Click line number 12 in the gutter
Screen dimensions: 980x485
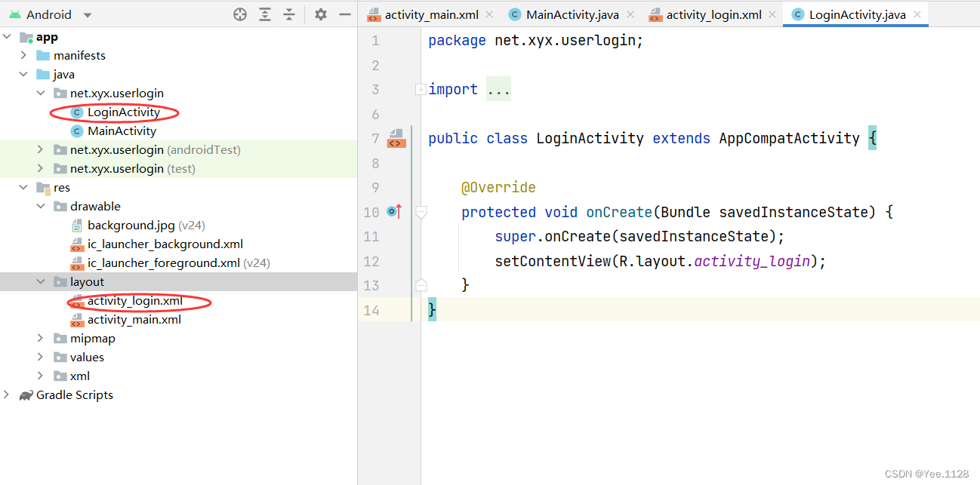coord(371,261)
